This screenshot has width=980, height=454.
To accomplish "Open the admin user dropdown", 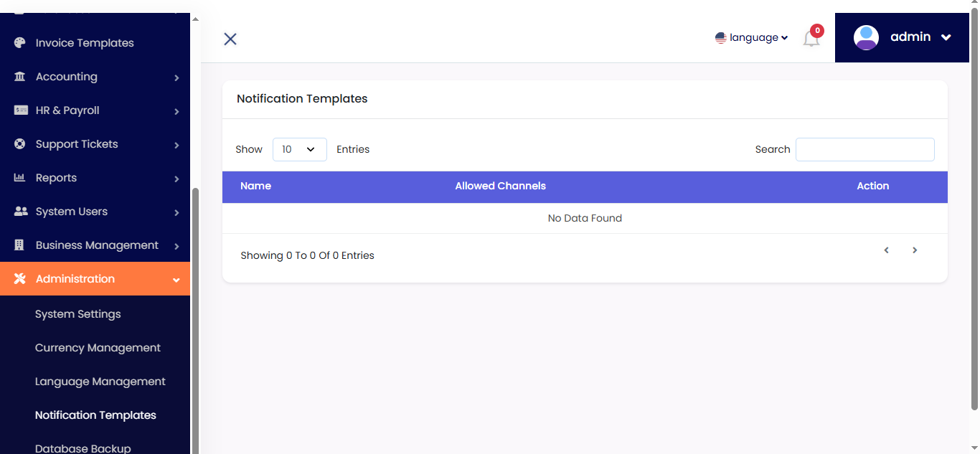I will (903, 37).
